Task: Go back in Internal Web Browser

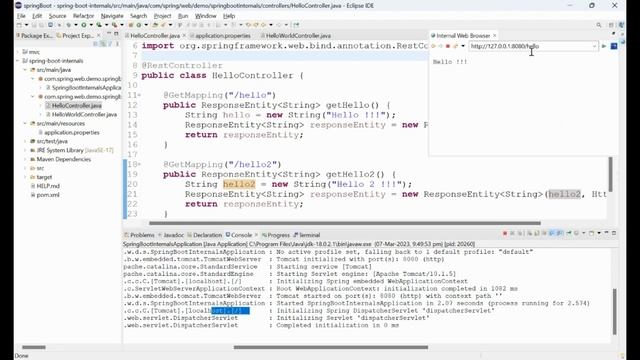Action: click(433, 46)
